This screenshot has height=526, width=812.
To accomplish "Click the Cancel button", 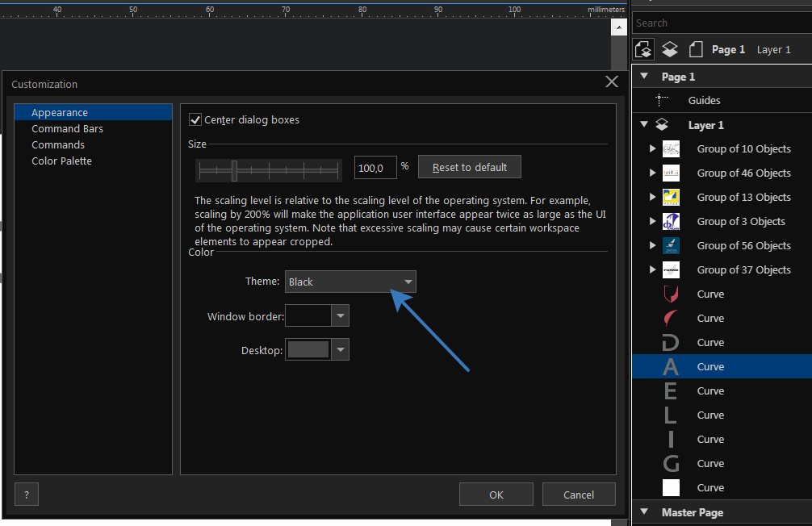I will click(579, 495).
